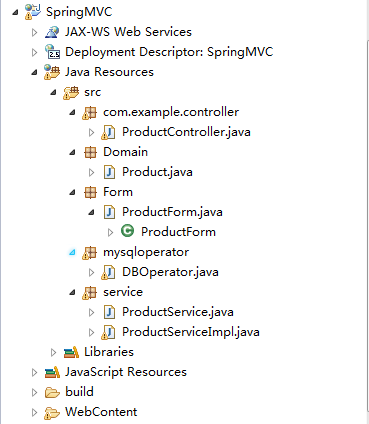
Task: Select the 'ProductForm' class label
Action: (178, 232)
